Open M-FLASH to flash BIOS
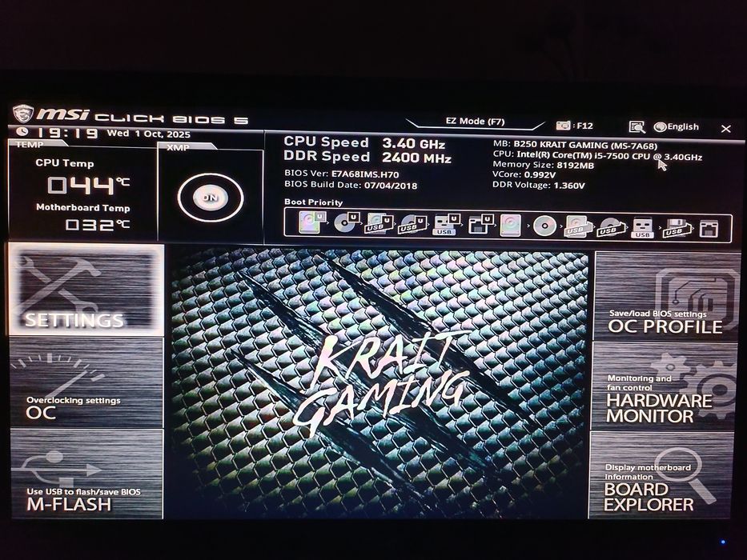This screenshot has width=747, height=560. tap(86, 474)
